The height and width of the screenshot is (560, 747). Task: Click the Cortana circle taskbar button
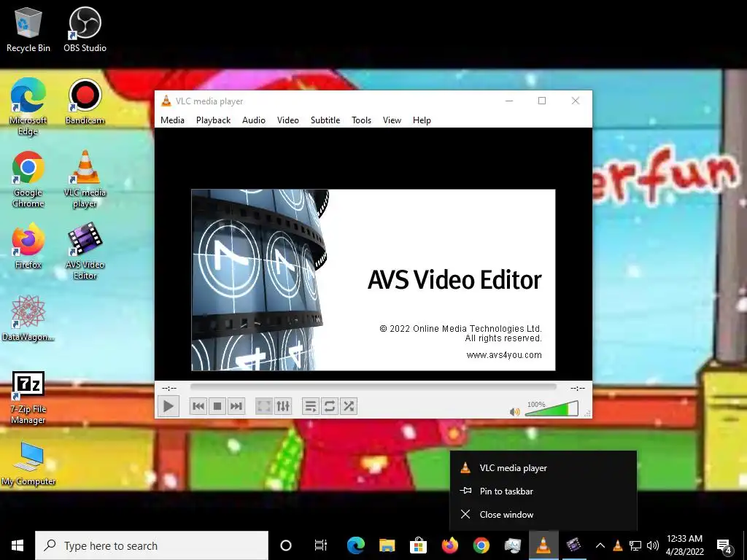pyautogui.click(x=285, y=545)
